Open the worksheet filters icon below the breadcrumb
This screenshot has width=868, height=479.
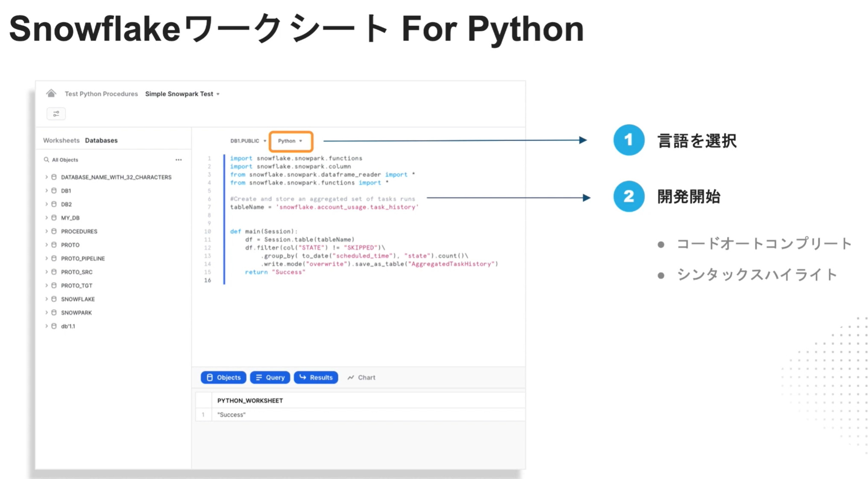click(56, 113)
